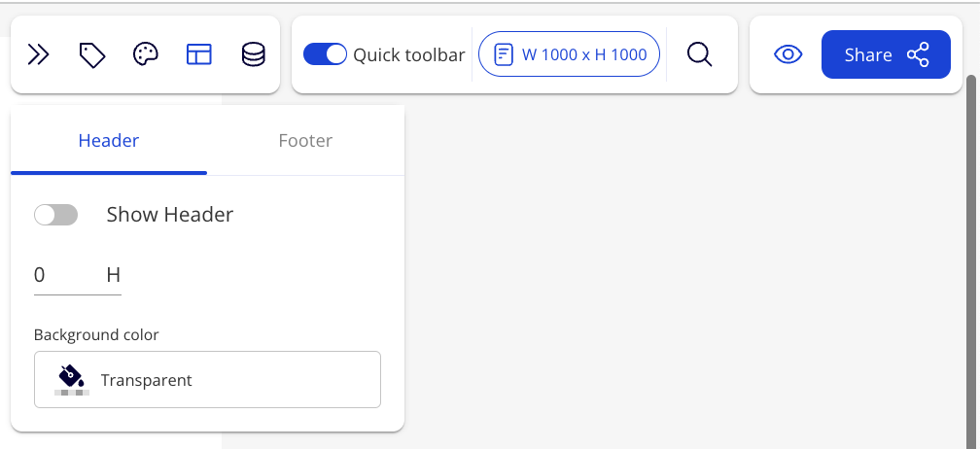
Task: Select the layout header/footer icon
Action: 199,54
